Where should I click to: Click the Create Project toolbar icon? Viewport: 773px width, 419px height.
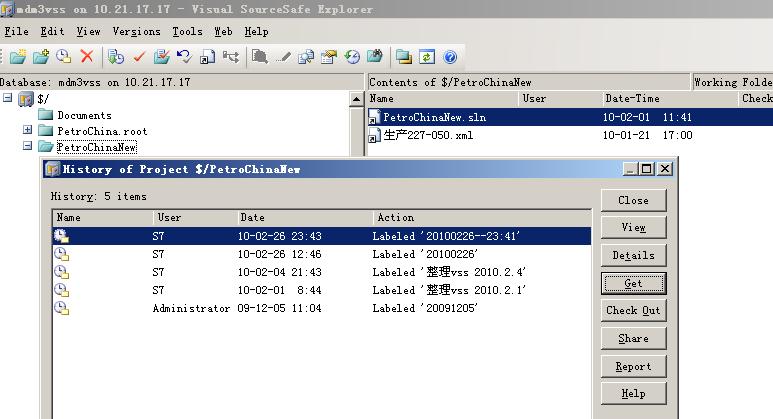[x=18, y=57]
